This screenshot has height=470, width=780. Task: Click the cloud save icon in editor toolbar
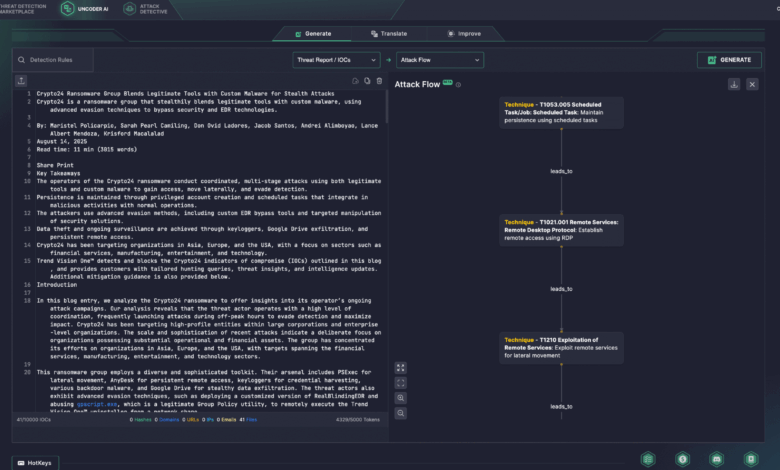355,81
